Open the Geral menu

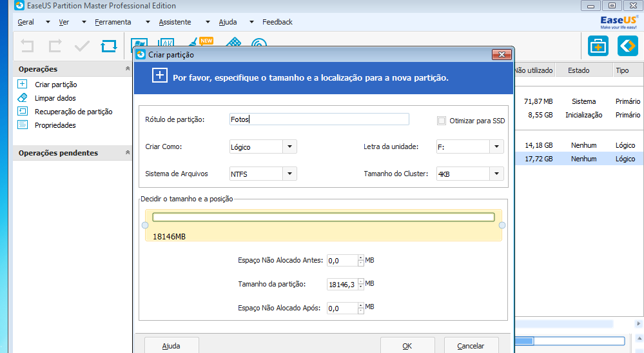click(26, 22)
